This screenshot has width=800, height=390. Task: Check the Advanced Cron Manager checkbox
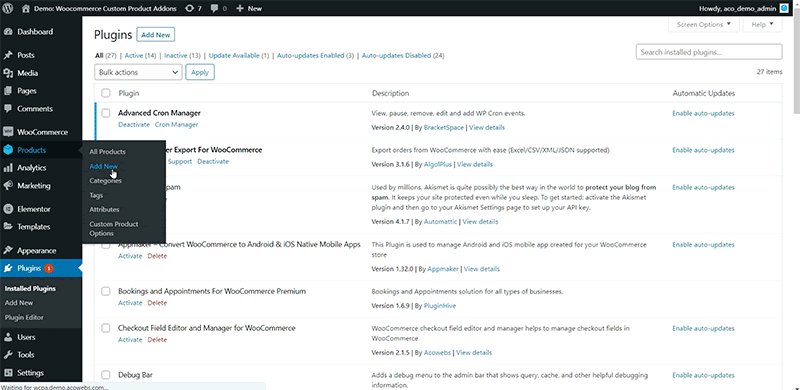tap(106, 113)
